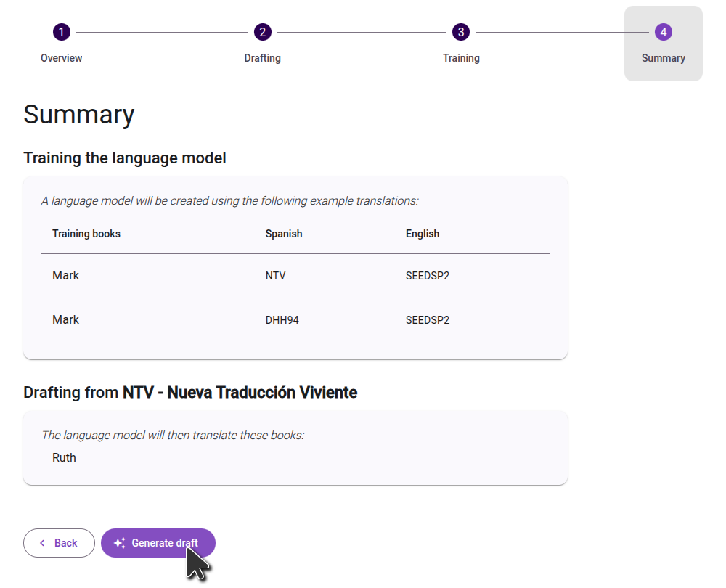The width and height of the screenshot is (726, 588).
Task: Click the sparkle icon on Generate draft
Action: pyautogui.click(x=120, y=543)
